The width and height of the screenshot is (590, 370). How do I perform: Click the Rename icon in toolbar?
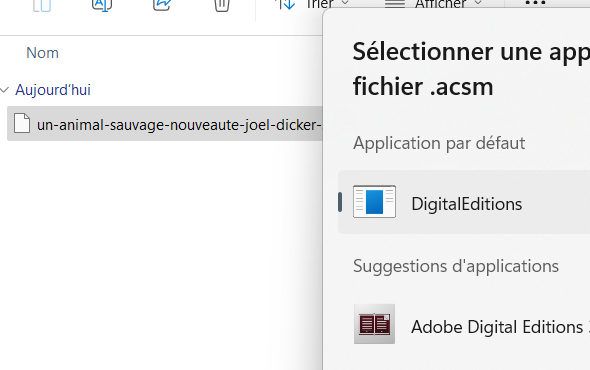pyautogui.click(x=102, y=5)
